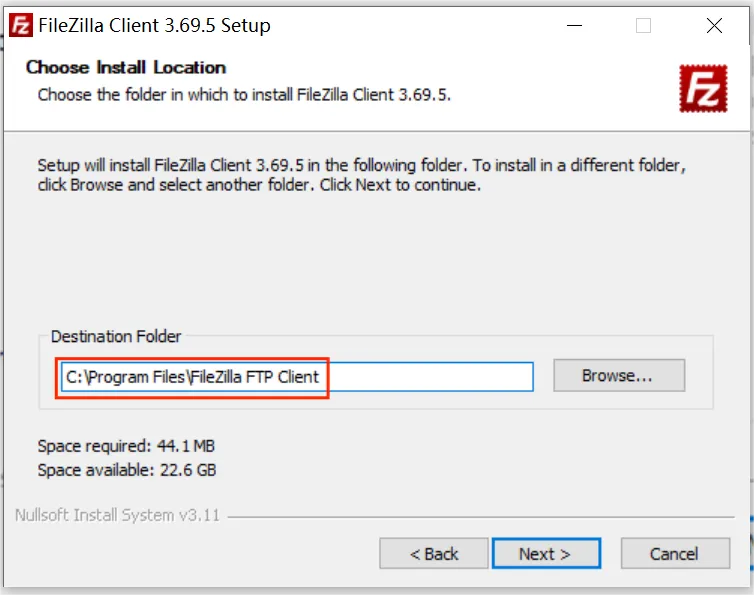
Task: Click the red FileZilla logo in the header
Action: [702, 88]
